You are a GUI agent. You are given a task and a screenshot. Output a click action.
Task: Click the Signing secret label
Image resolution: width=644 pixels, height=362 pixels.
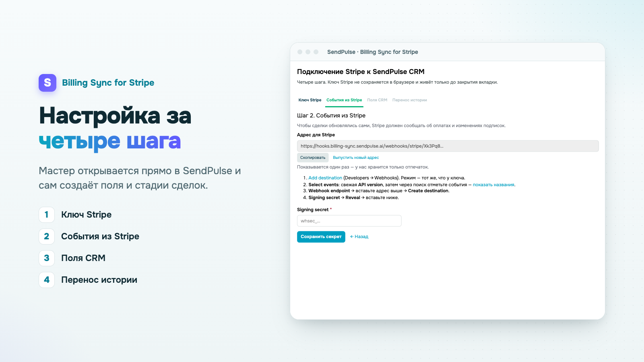tap(313, 210)
